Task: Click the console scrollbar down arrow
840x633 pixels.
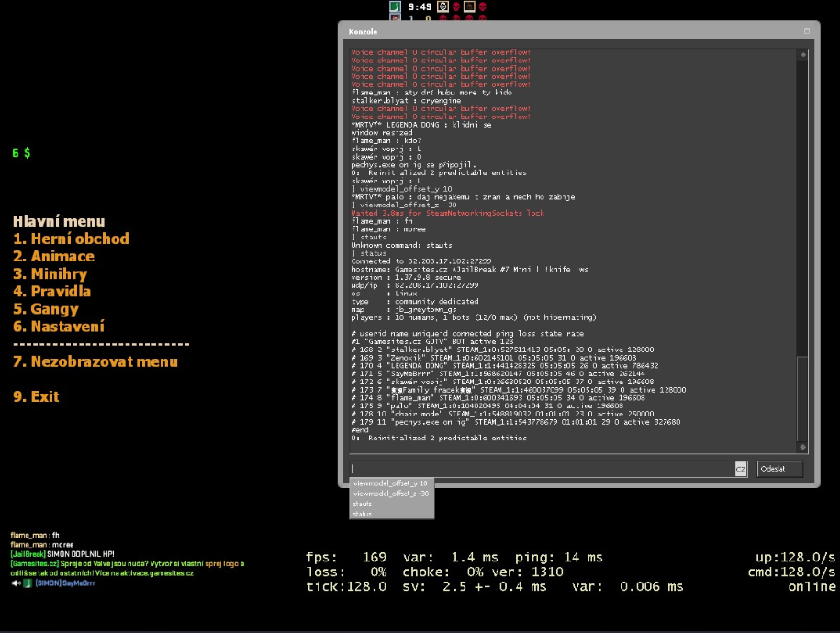Action: 802,447
